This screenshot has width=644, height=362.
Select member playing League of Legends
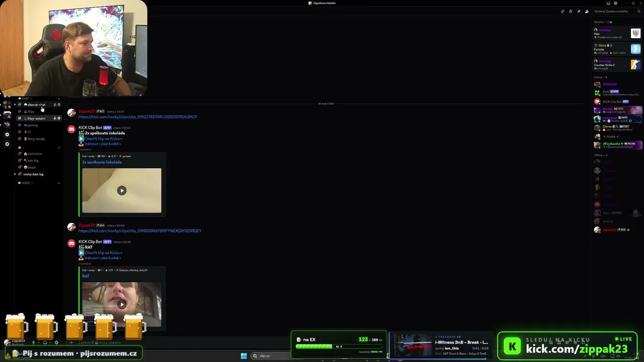[x=617, y=110]
